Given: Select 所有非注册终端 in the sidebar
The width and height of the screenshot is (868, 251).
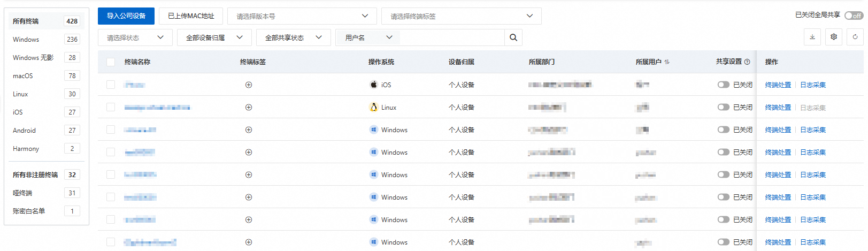Looking at the screenshot, I should 46,174.
